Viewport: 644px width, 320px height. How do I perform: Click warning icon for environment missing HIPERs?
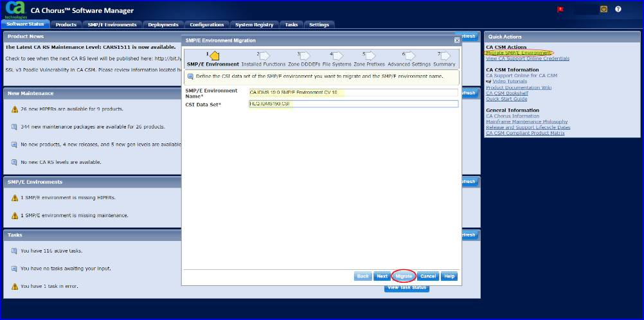[14, 198]
